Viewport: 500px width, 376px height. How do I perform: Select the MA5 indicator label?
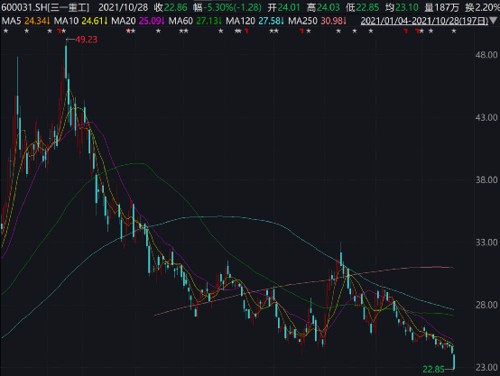12,21
